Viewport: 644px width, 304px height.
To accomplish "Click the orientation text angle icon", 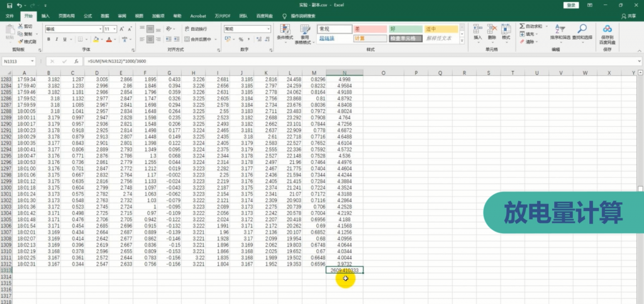I will pos(169,29).
